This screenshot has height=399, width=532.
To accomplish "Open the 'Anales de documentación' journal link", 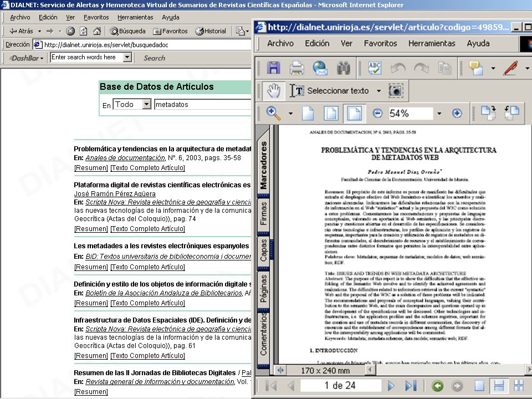I will [125, 158].
